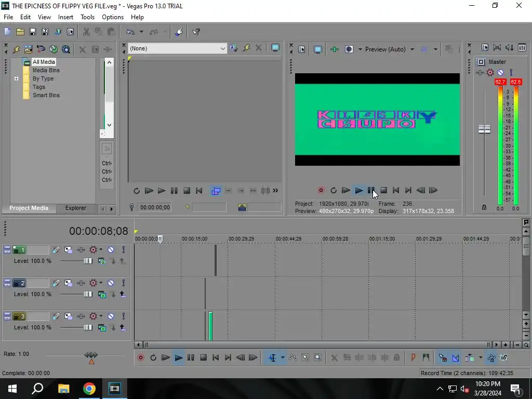The image size is (532, 399).
Task: Expand the By Type tree node
Action: tap(16, 79)
